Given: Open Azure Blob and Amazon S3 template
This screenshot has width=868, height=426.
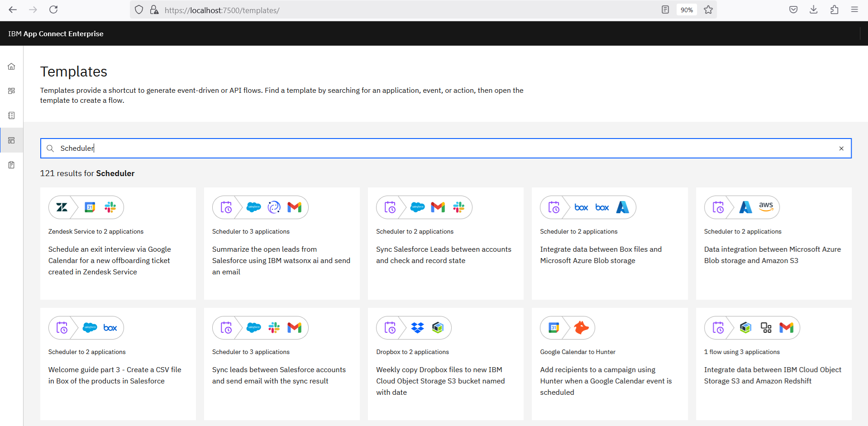Looking at the screenshot, I should tap(773, 244).
